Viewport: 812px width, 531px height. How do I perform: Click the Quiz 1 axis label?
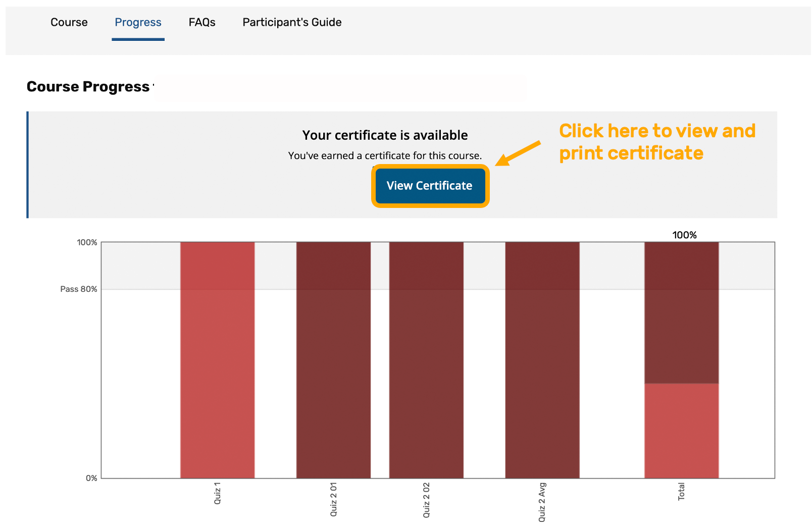click(x=217, y=493)
